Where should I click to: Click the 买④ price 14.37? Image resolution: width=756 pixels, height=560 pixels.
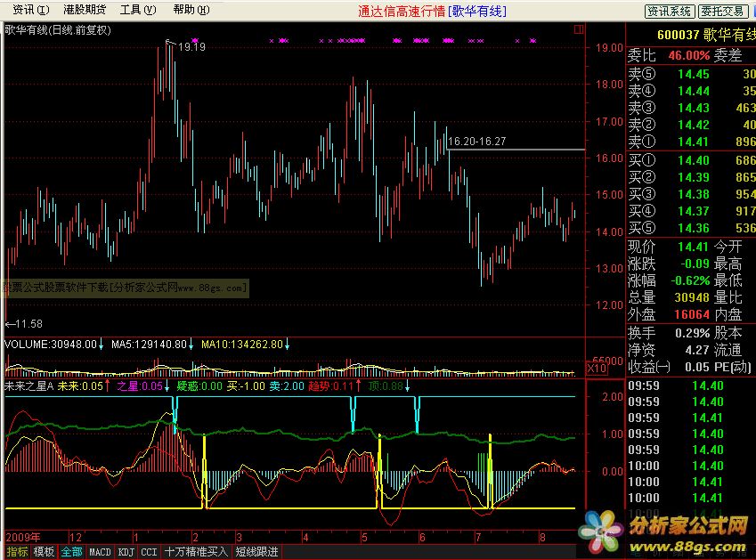coord(694,211)
